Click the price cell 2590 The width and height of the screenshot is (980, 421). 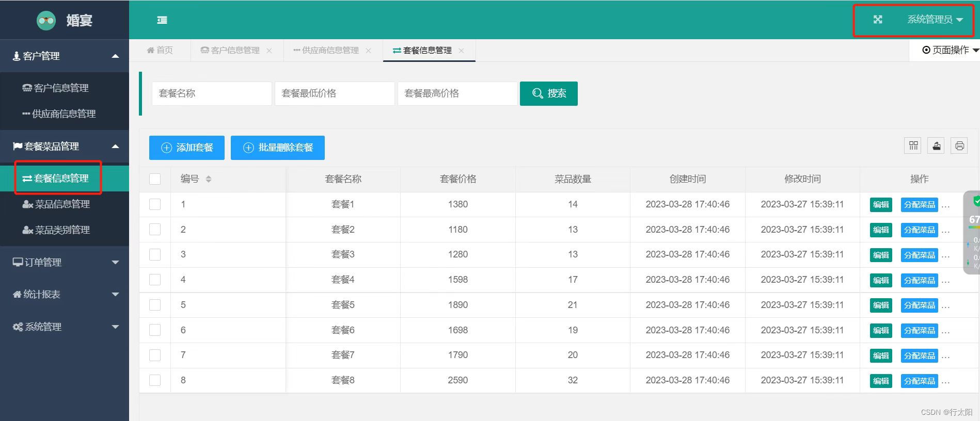pos(458,380)
